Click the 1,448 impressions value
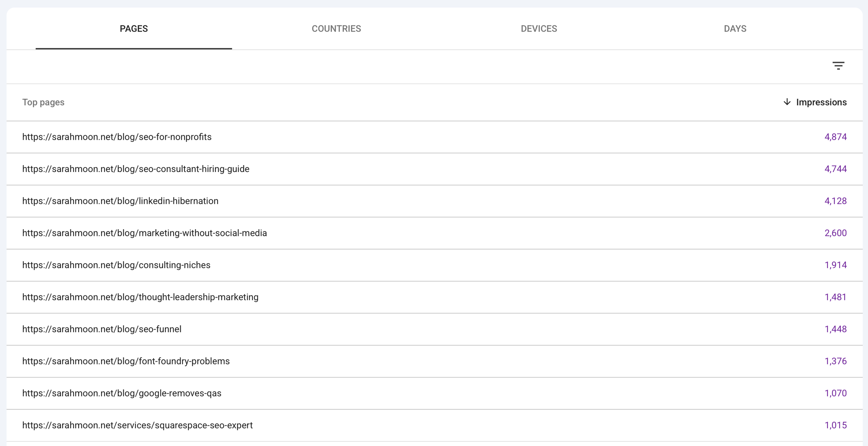Screen dimensions: 868x446 point(835,329)
